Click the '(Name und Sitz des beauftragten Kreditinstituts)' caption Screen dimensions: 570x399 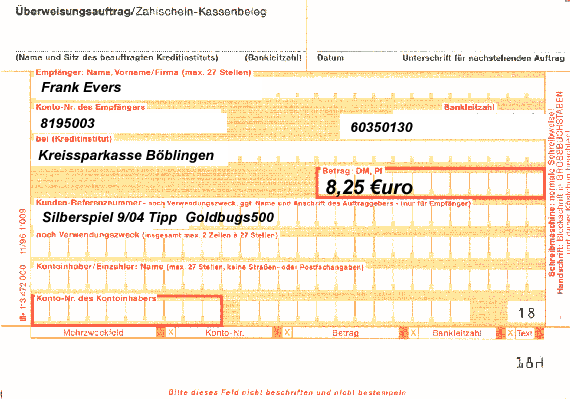coord(117,58)
